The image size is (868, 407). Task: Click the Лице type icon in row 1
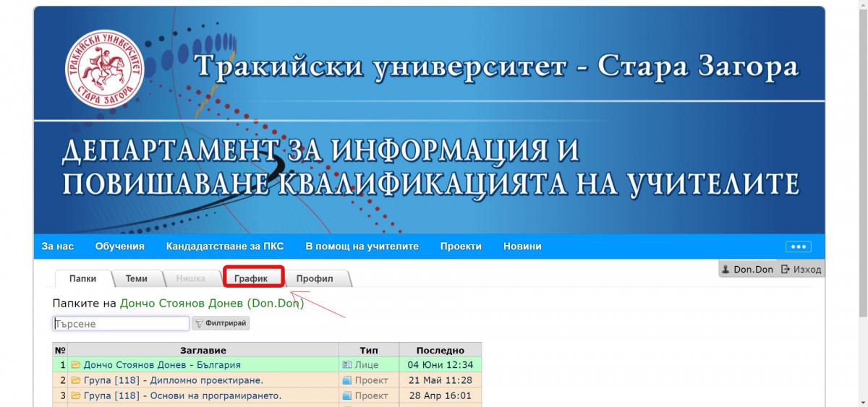pyautogui.click(x=347, y=365)
